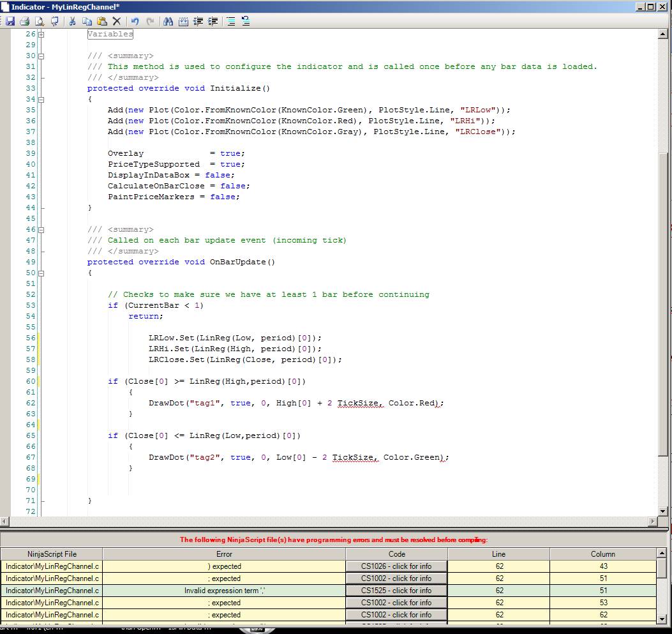Click the Paste clipboard icon
The height and width of the screenshot is (634, 672).
101,21
